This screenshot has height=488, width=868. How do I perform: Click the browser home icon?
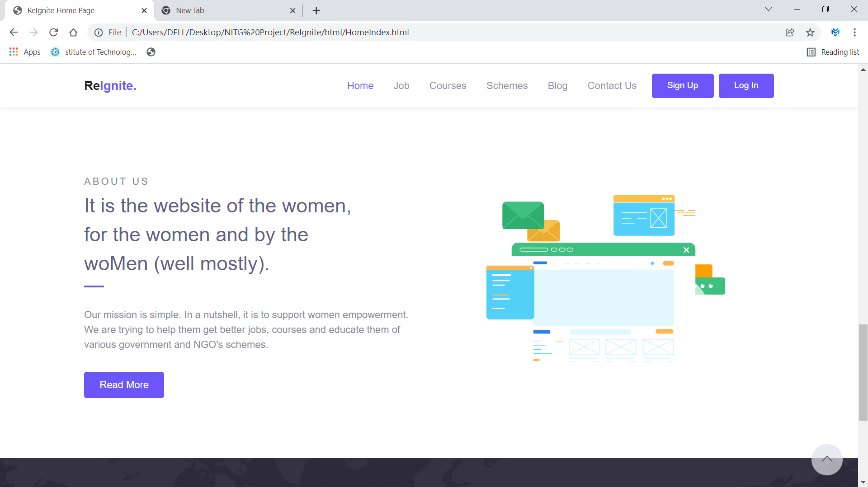(x=73, y=32)
